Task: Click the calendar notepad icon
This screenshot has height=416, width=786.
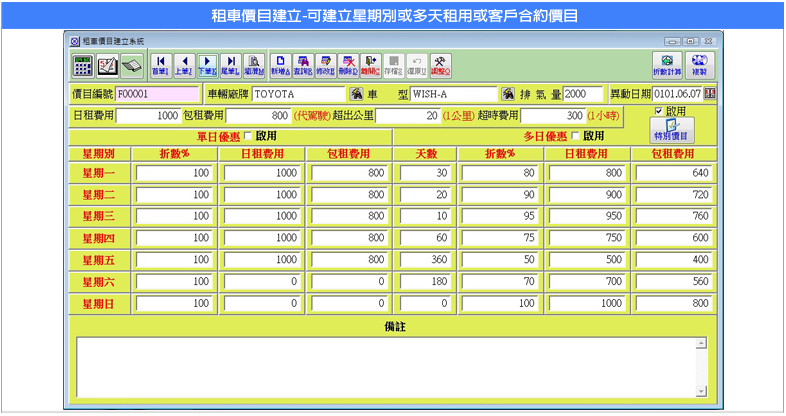Action: click(107, 66)
